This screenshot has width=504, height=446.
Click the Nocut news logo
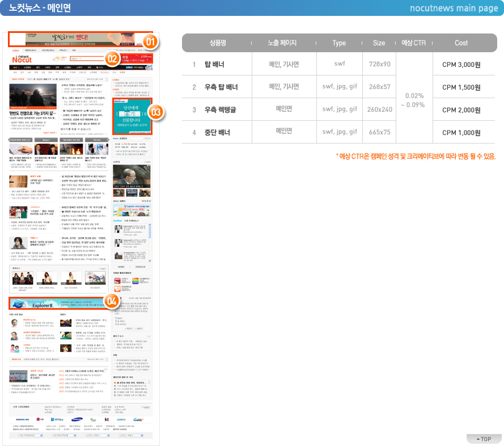22,59
